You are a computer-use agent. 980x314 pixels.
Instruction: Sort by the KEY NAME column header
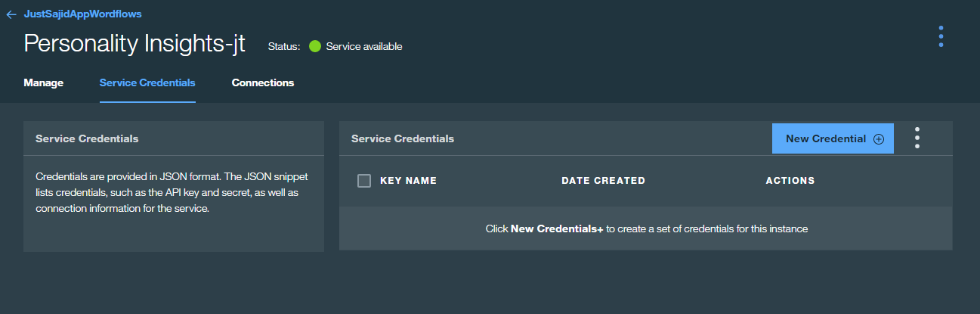[408, 181]
